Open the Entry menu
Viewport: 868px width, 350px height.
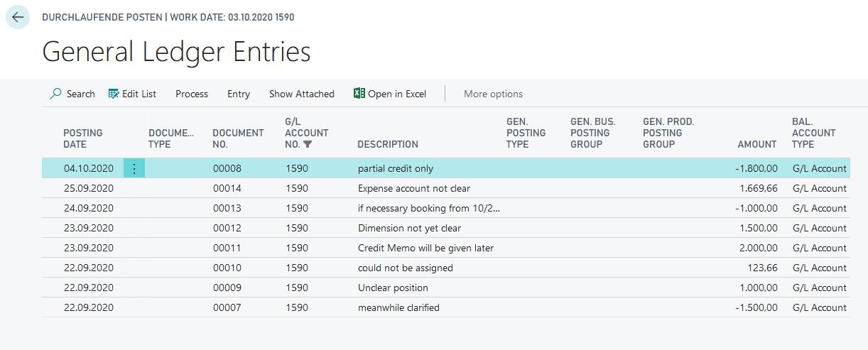point(239,94)
